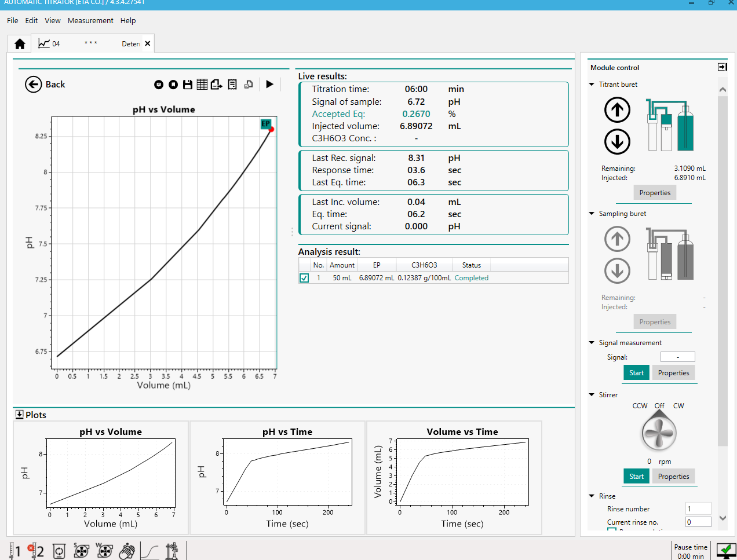
Task: Click the buret 1 icon in status bar
Action: click(14, 551)
